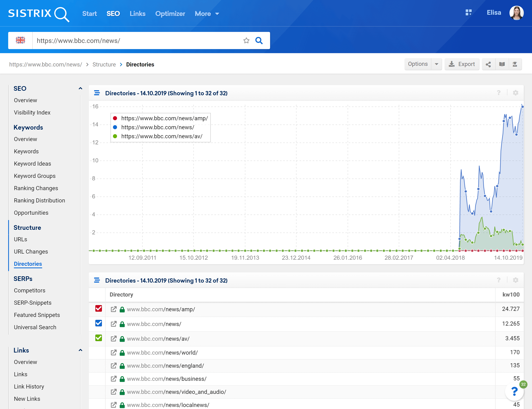Open the Directories sidebar link

28,264
